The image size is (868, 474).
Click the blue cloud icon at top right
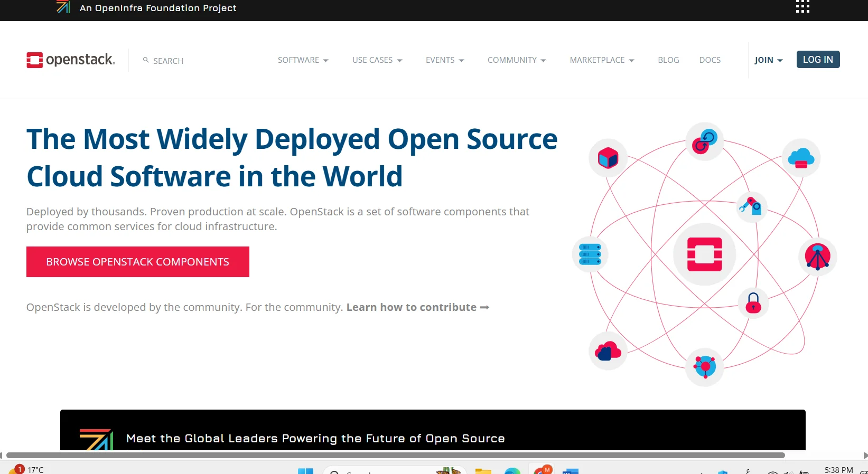801,158
